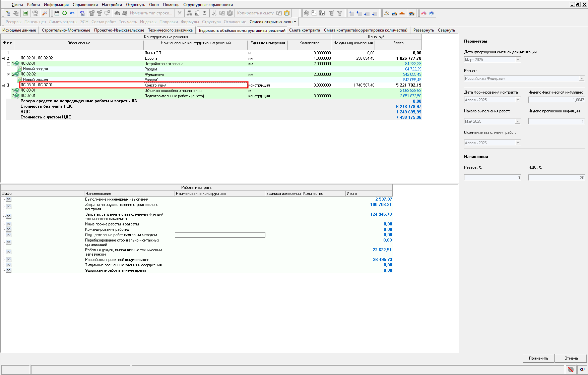588x375 pixels.
Task: Click the hammer and sickle labor icon
Action: point(387,13)
